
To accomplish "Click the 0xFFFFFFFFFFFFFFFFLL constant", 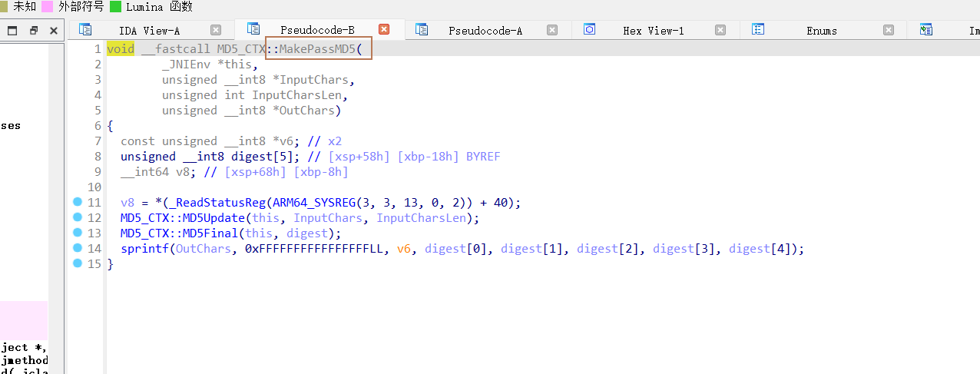I will pyautogui.click(x=313, y=249).
